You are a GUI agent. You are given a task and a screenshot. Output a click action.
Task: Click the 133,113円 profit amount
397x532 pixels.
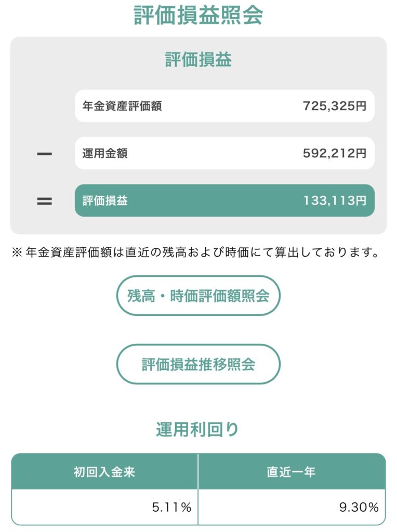(x=335, y=201)
